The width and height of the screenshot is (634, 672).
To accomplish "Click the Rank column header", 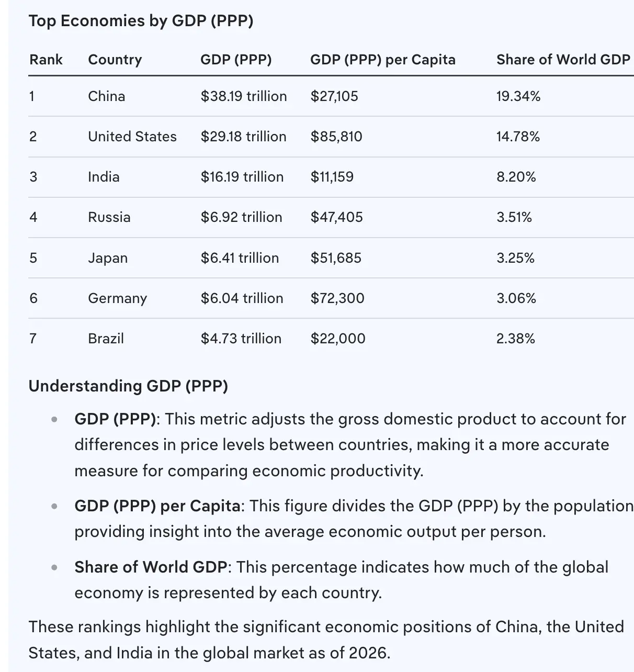I will (x=46, y=60).
